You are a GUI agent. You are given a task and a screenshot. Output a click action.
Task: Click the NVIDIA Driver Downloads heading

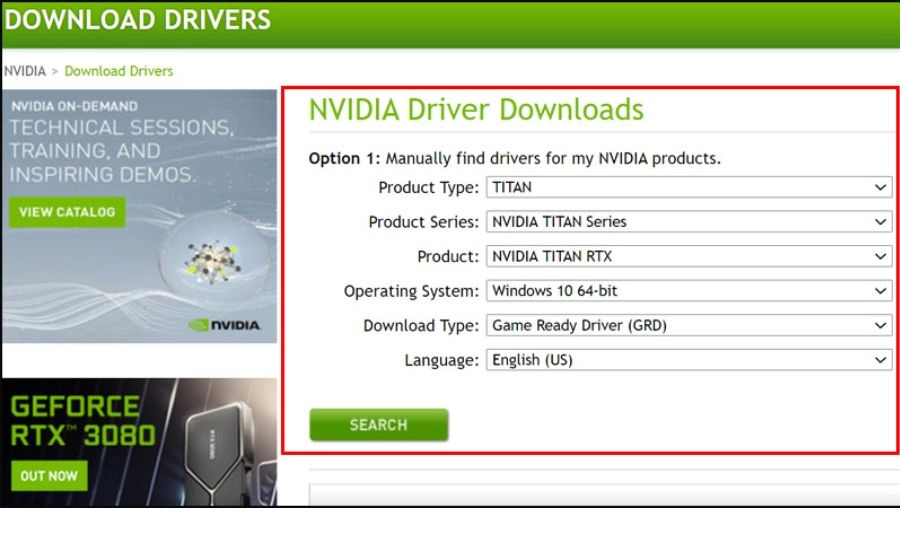point(476,110)
